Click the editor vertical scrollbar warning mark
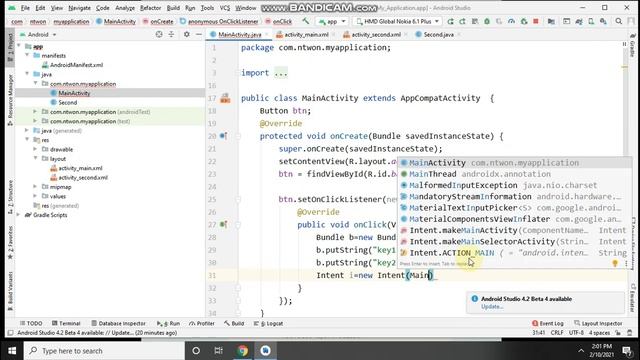This screenshot has width=640, height=360. point(624,67)
